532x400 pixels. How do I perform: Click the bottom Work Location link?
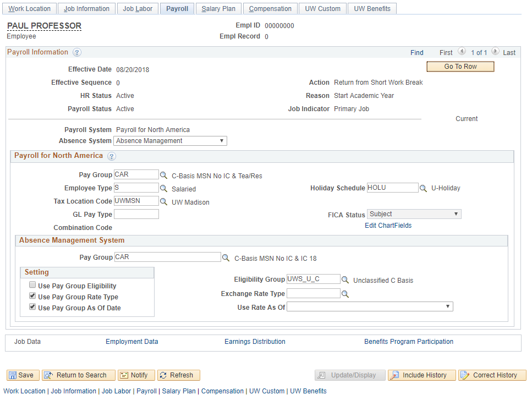click(24, 391)
